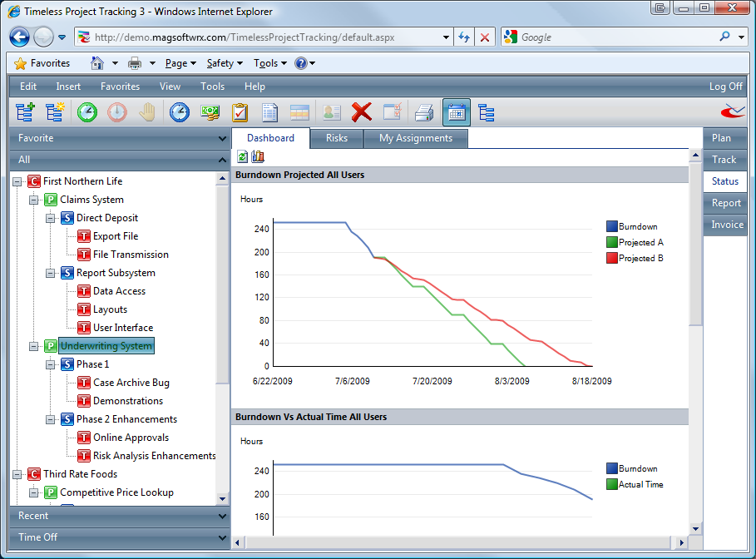Collapse the First Northern Life tree node
Screen dimensions: 756x559
coord(17,182)
